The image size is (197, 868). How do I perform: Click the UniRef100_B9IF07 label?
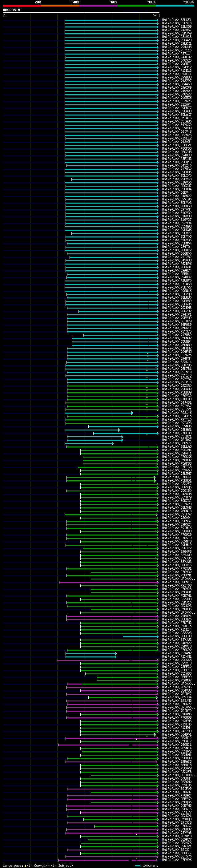pyautogui.click(x=177, y=514)
